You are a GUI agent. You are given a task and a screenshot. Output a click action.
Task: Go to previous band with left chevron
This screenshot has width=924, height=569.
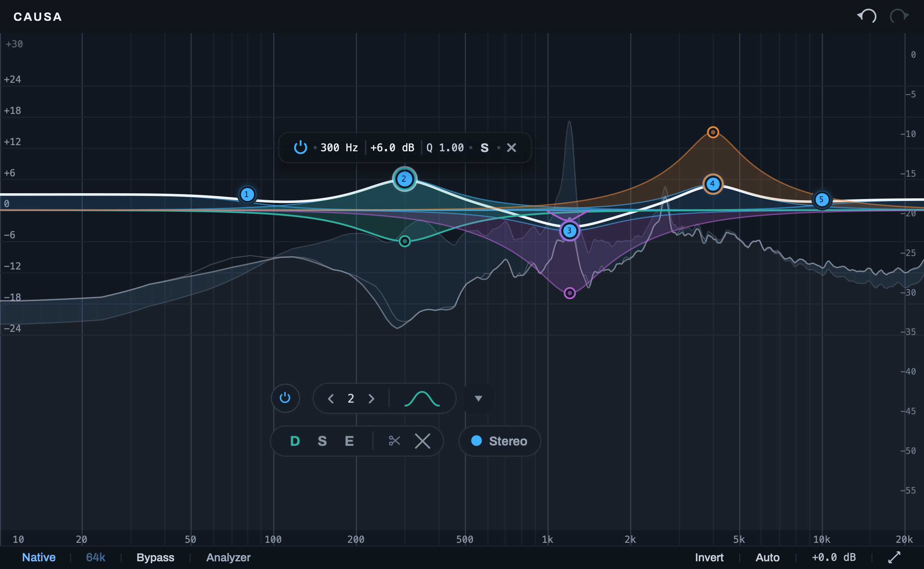point(331,398)
